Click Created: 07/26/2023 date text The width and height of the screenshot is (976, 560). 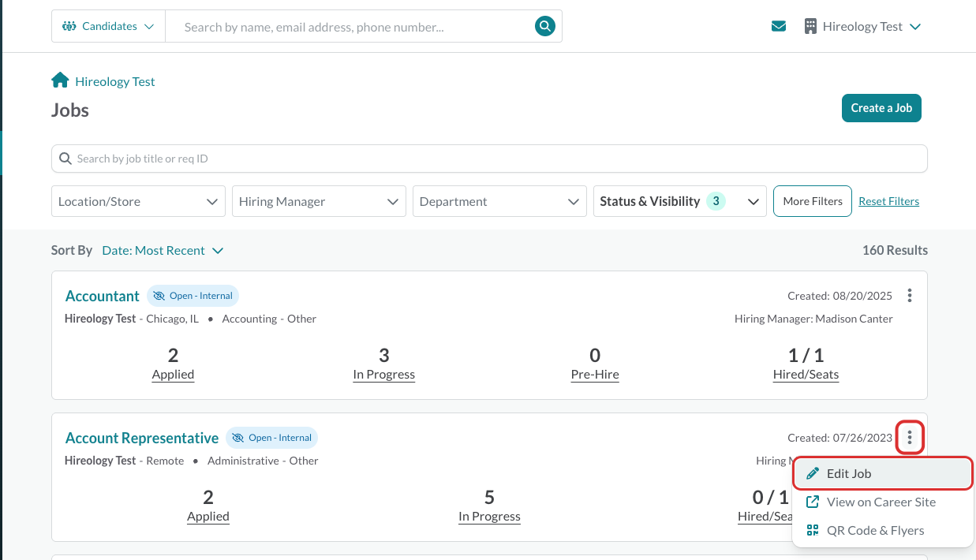coord(840,438)
